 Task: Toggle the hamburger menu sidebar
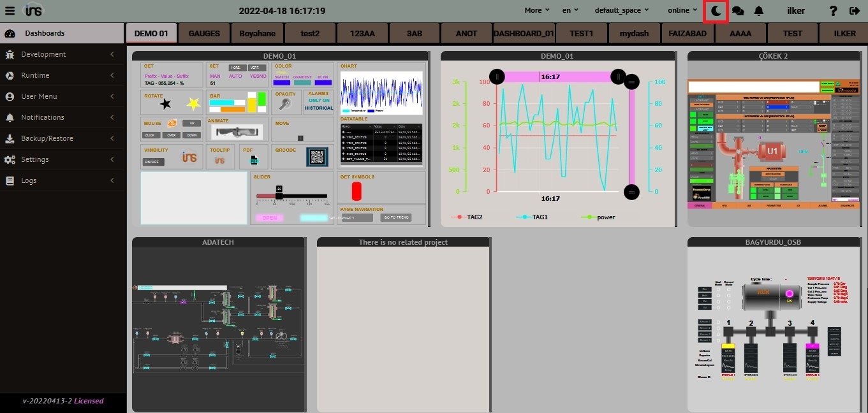pyautogui.click(x=10, y=11)
